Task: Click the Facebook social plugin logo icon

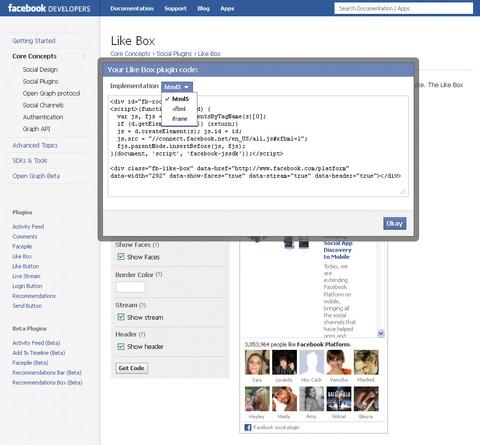Action: click(x=248, y=427)
